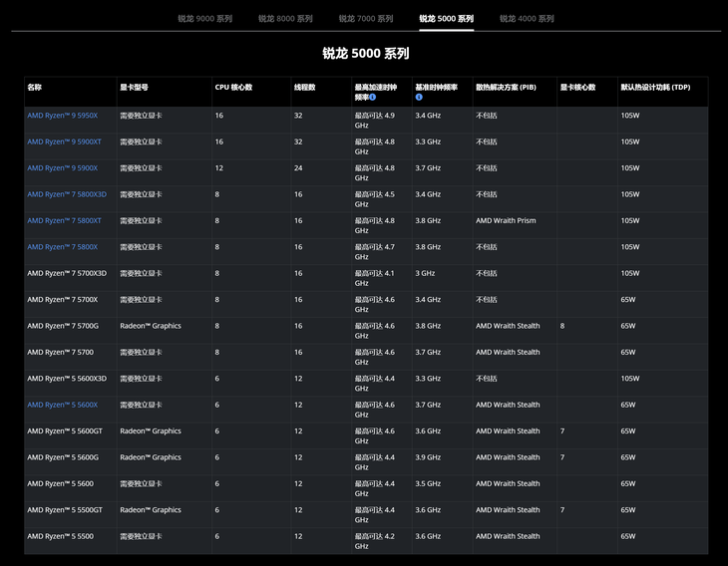Select the 锐龙 5000 系列 tab
The height and width of the screenshot is (566, 728).
(446, 18)
